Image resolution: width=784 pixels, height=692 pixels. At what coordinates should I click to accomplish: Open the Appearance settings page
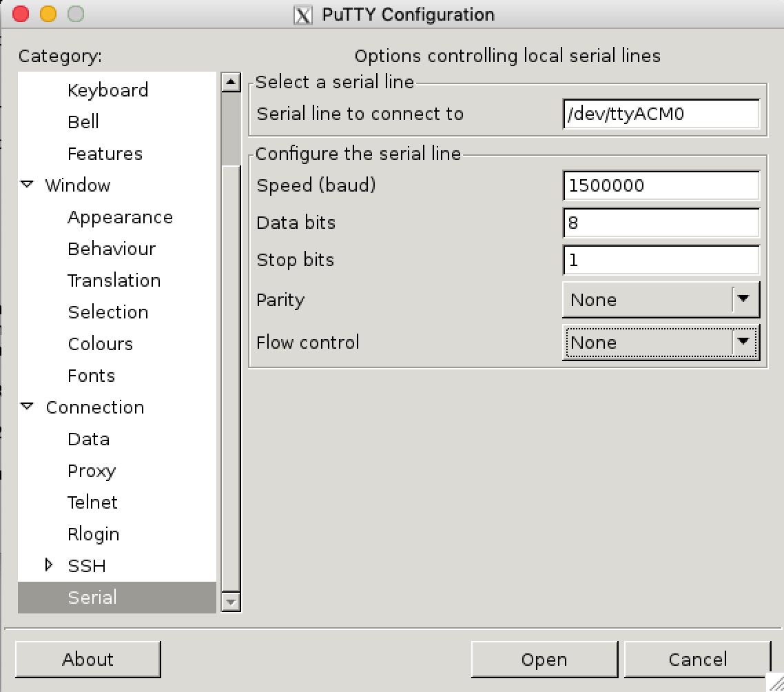coord(120,217)
